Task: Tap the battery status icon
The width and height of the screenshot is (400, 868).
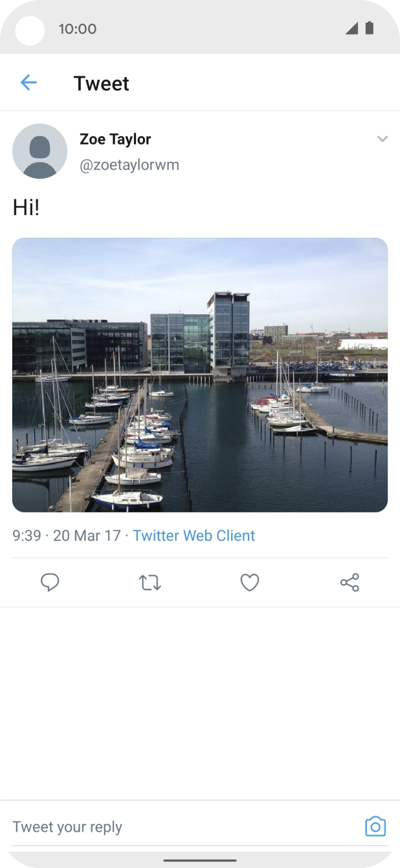Action: (x=370, y=29)
